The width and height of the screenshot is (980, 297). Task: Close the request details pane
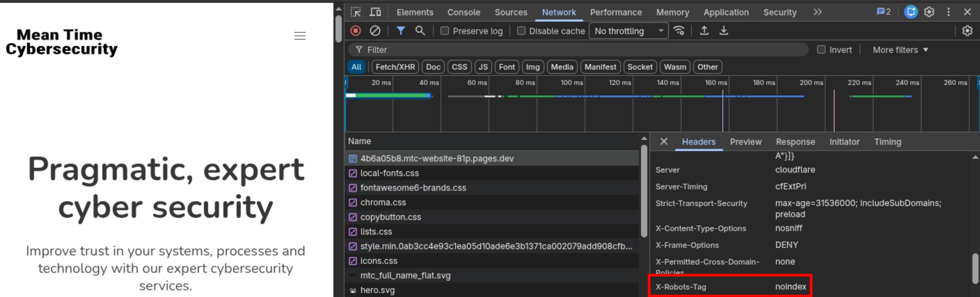coord(664,142)
